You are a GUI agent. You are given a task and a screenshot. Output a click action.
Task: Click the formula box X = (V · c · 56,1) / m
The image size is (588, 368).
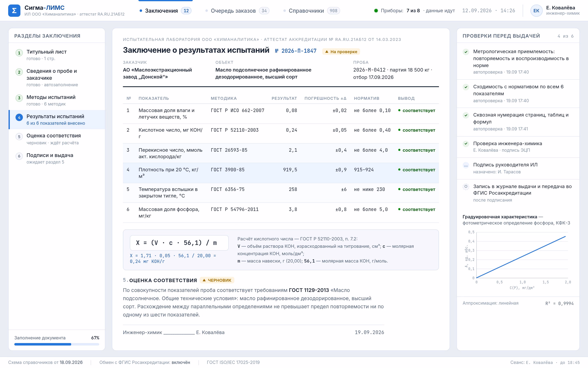[179, 243]
